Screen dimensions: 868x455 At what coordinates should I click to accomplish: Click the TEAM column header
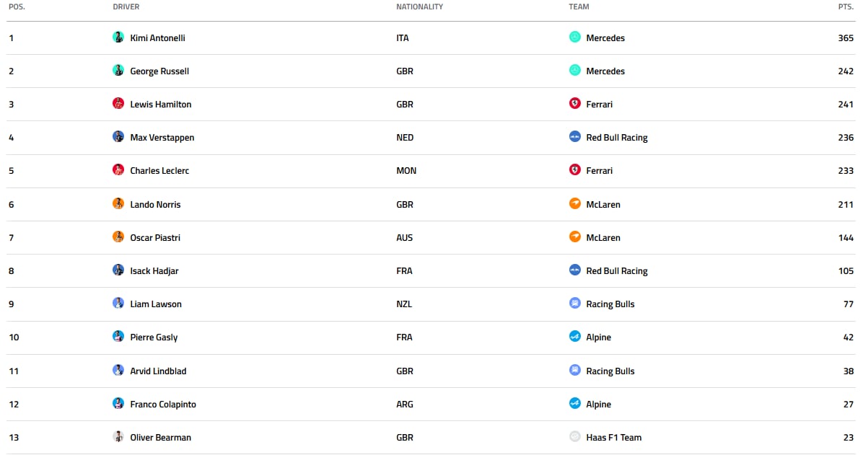coord(579,6)
